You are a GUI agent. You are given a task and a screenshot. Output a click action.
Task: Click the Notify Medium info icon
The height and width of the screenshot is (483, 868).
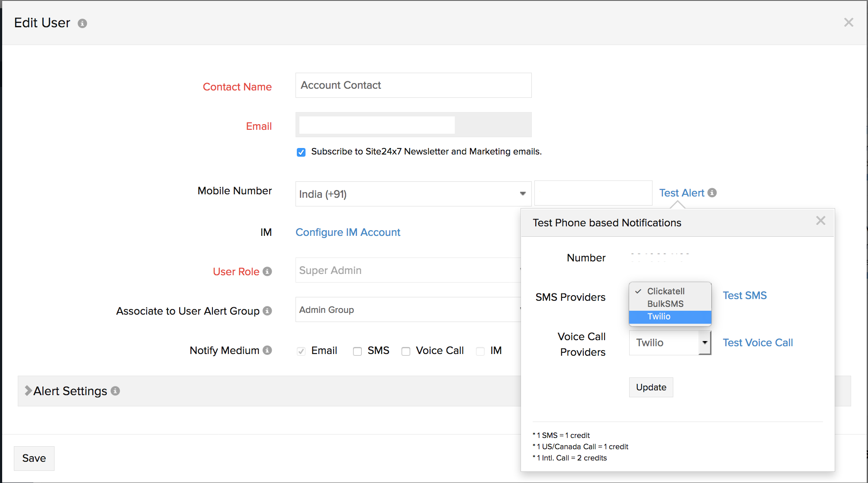(267, 350)
